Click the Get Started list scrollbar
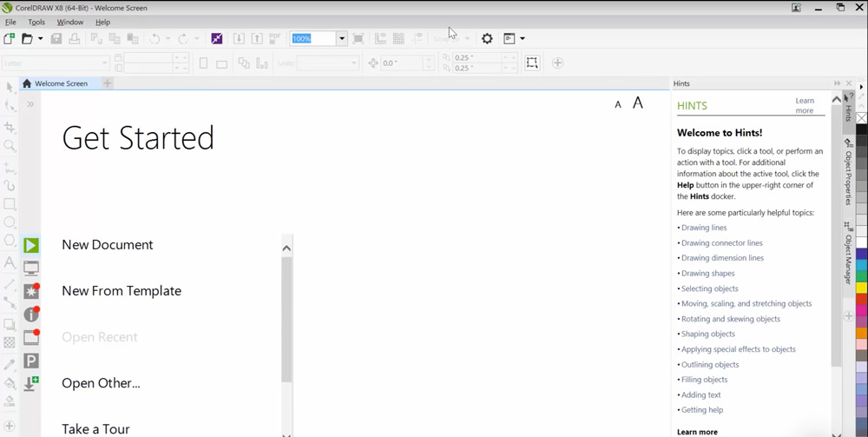868x437 pixels. [x=286, y=320]
